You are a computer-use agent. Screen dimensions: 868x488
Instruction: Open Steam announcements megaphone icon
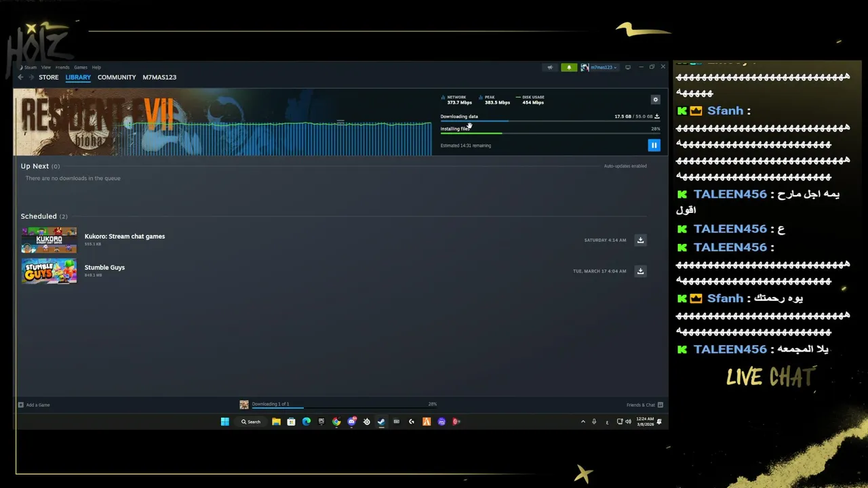pyautogui.click(x=550, y=67)
